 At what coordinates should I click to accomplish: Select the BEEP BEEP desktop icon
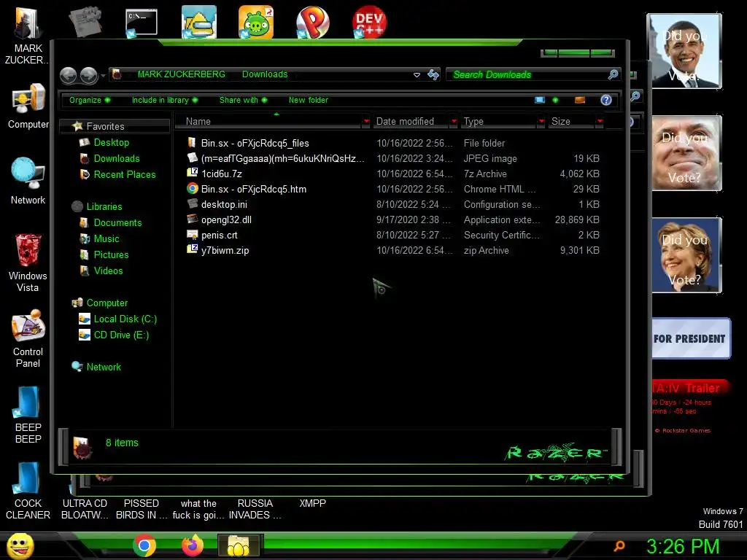click(x=28, y=414)
